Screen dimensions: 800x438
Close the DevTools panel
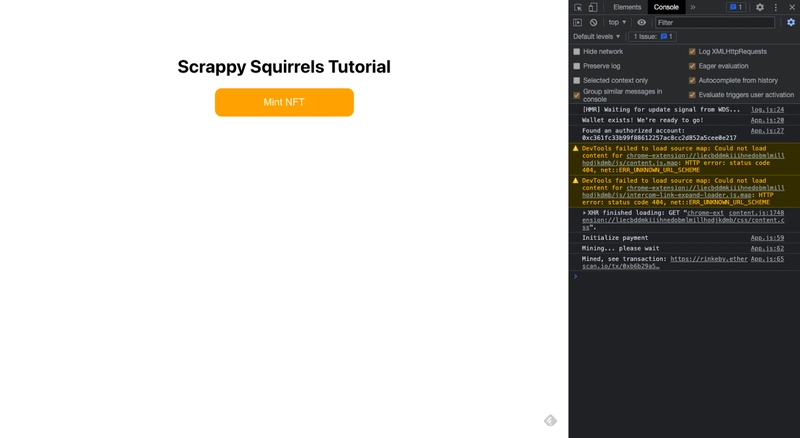(x=792, y=7)
